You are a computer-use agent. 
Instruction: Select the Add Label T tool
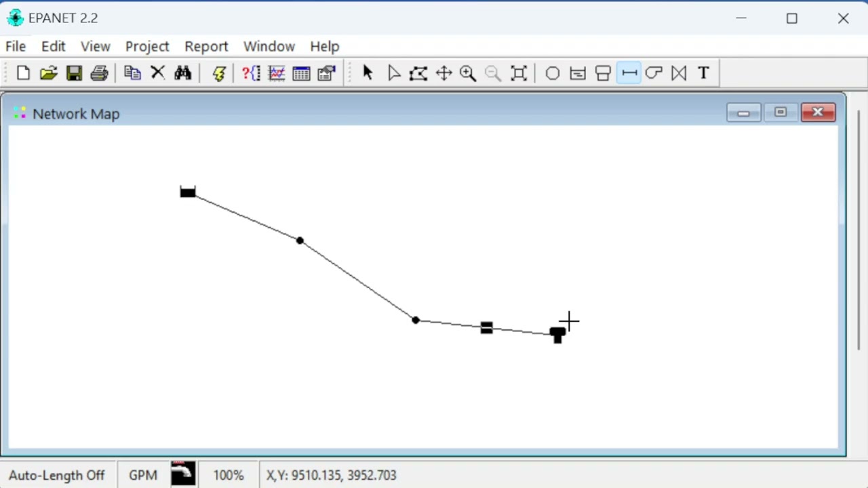[x=703, y=73]
